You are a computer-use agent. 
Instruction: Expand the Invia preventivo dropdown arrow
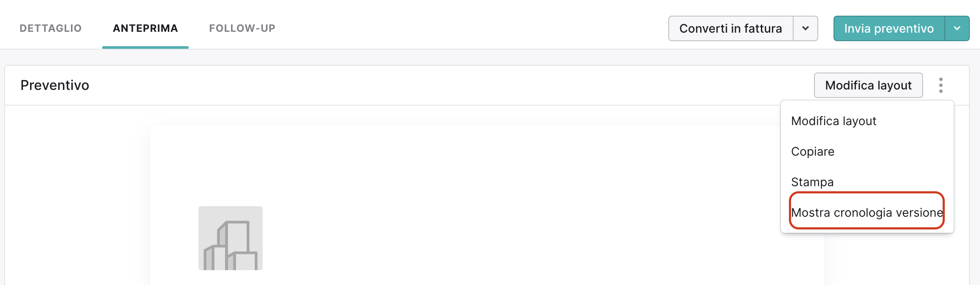coord(957,28)
